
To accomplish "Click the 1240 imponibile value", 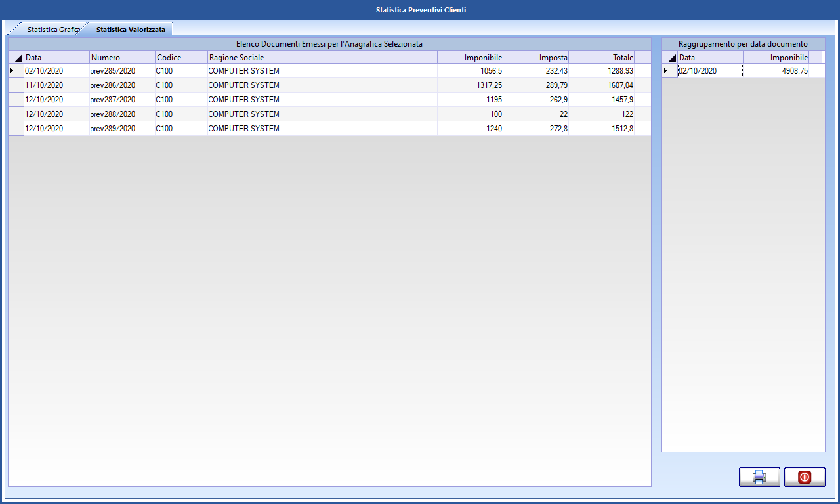I will pos(471,129).
